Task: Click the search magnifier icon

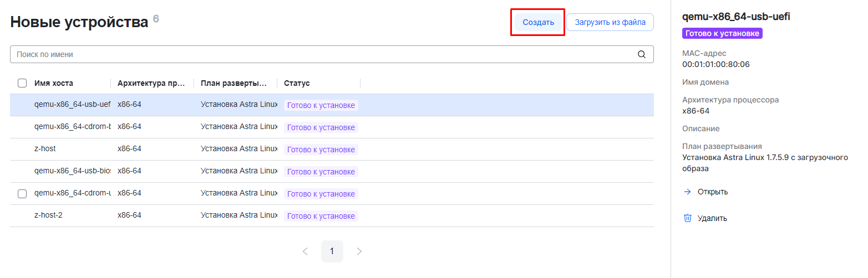Action: point(642,54)
